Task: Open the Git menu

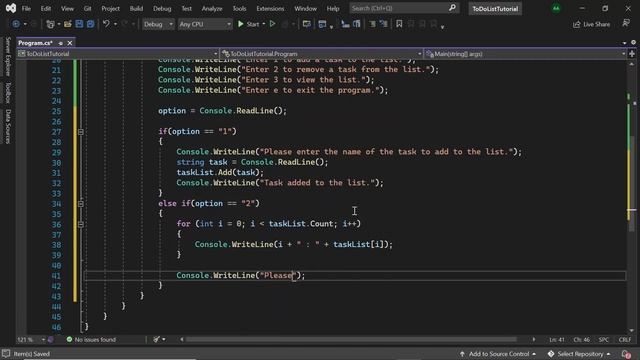Action: [x=87, y=8]
